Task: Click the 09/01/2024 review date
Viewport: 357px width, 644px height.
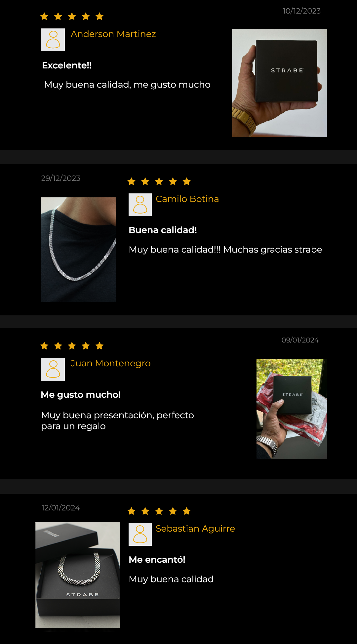Action: pos(300,340)
